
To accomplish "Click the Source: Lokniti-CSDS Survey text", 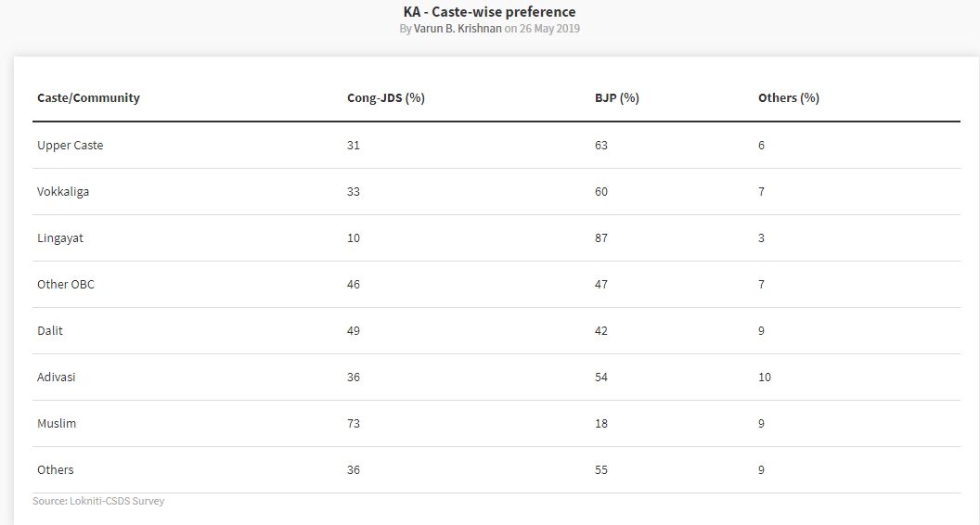I will (x=98, y=501).
